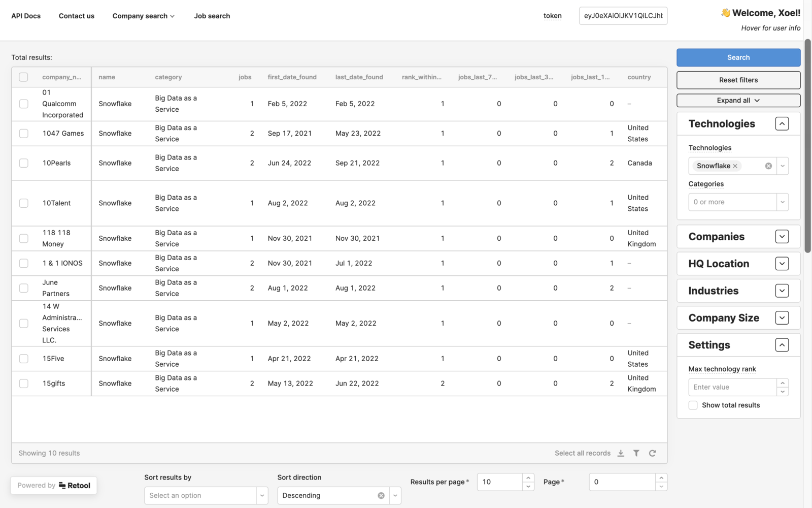Click the Page number input field
The image size is (812, 508).
622,482
